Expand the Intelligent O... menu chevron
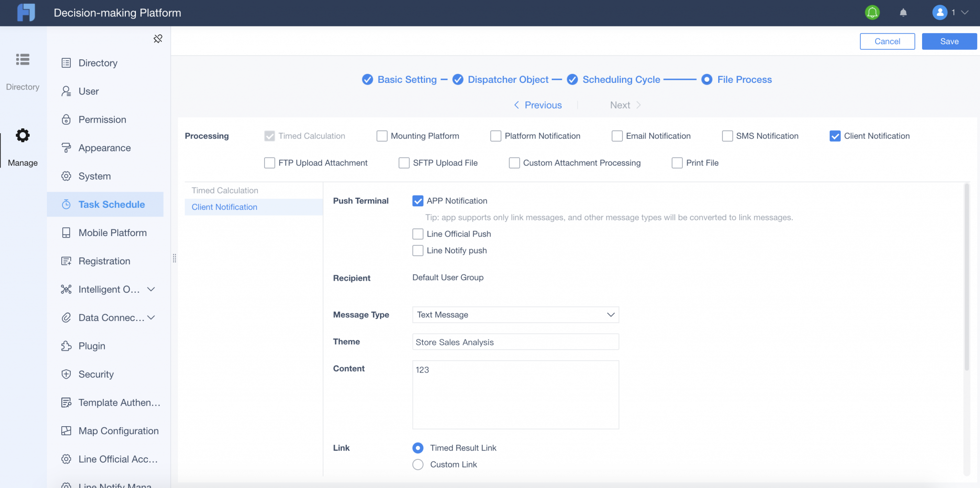The height and width of the screenshot is (488, 980). (x=151, y=289)
